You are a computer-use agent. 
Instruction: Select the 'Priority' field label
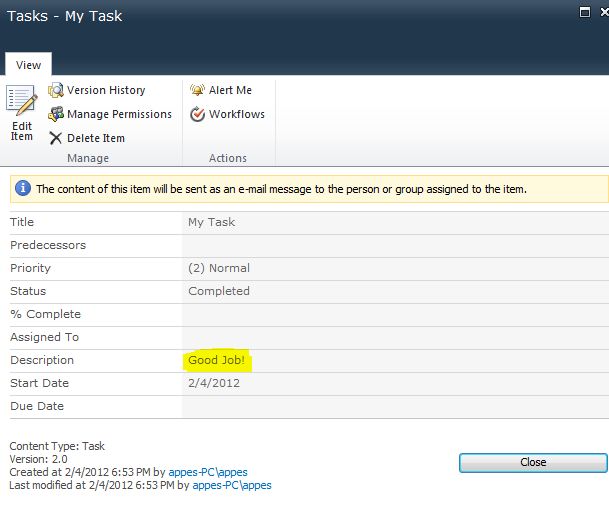30,268
